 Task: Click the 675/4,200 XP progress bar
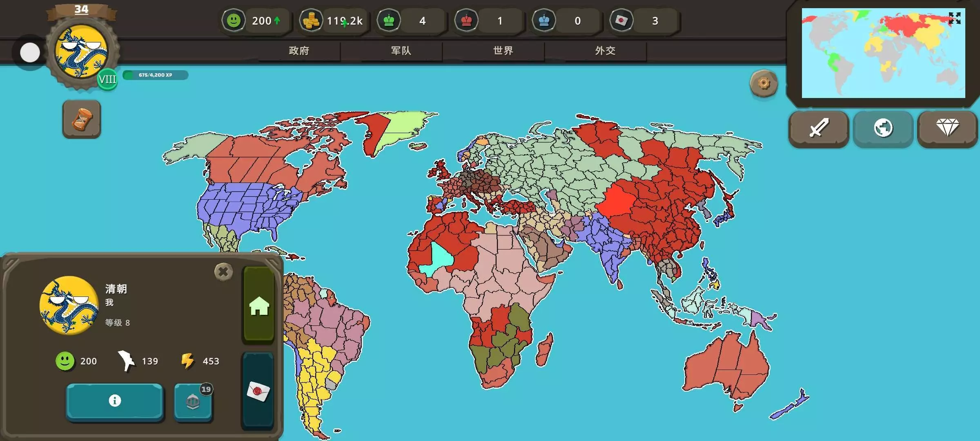[156, 75]
